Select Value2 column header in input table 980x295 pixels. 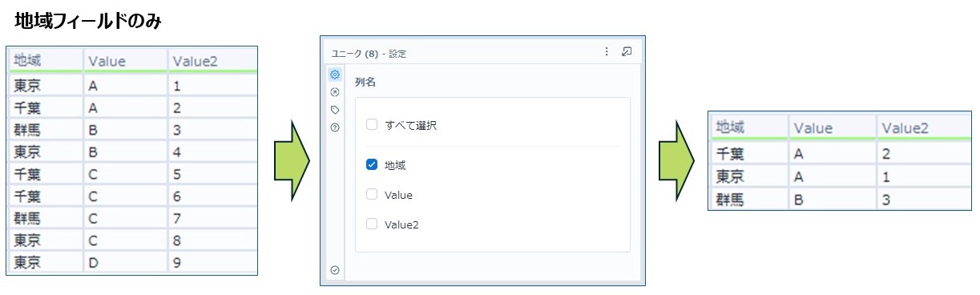click(x=212, y=60)
